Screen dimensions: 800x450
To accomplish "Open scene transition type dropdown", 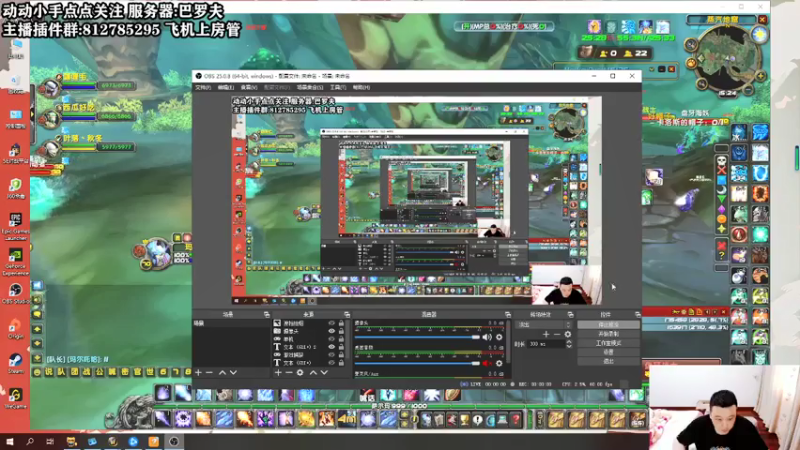I will [544, 324].
